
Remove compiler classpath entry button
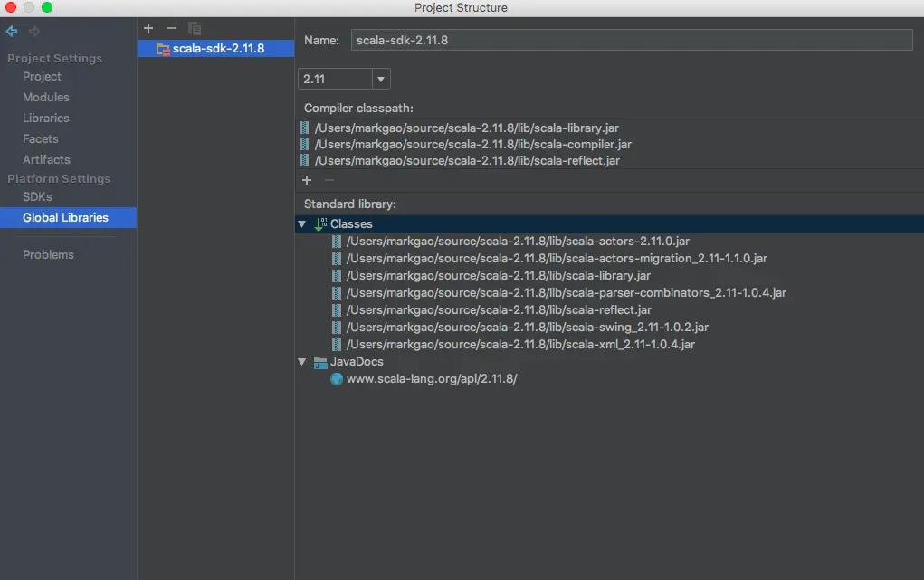click(x=329, y=180)
